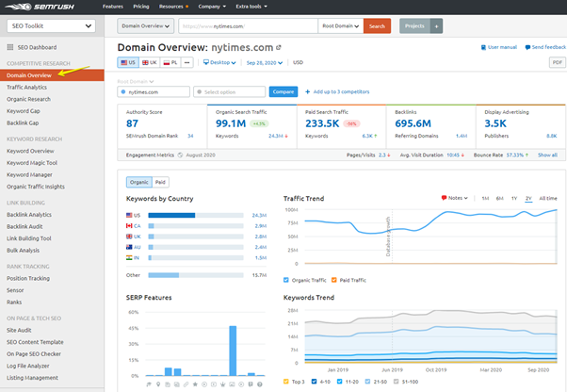The width and height of the screenshot is (567, 392).
Task: Open Desktop device dropdown
Action: pos(219,62)
